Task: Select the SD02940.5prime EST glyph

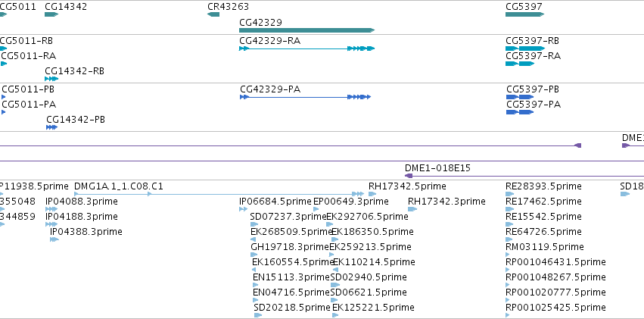Action: 335,286
